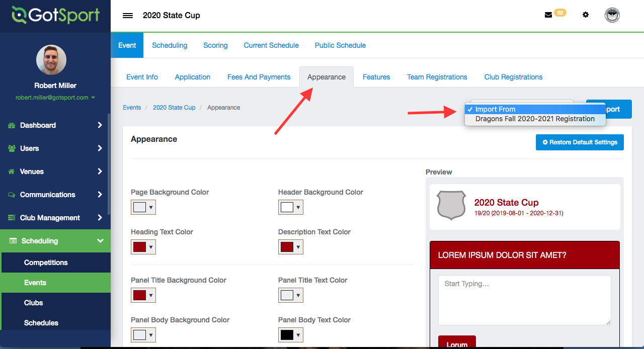
Task: Click Robert Miller's profile photo
Action: (x=51, y=60)
